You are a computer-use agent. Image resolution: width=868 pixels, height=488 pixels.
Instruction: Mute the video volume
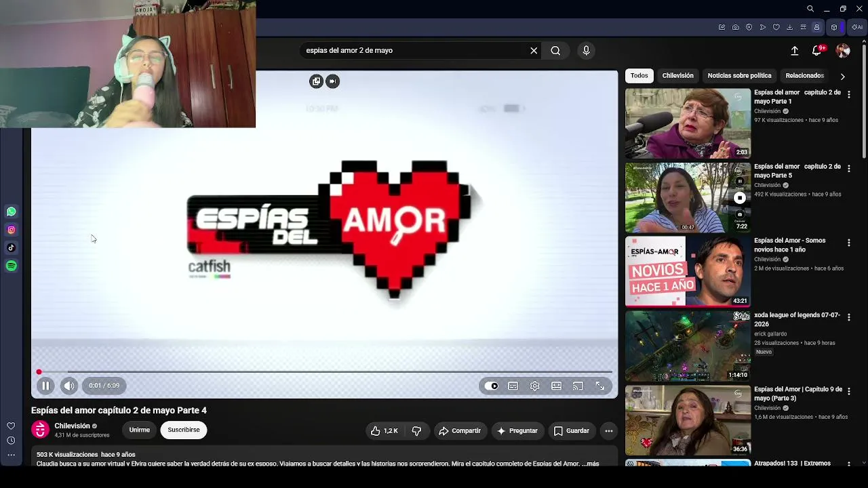tap(69, 386)
